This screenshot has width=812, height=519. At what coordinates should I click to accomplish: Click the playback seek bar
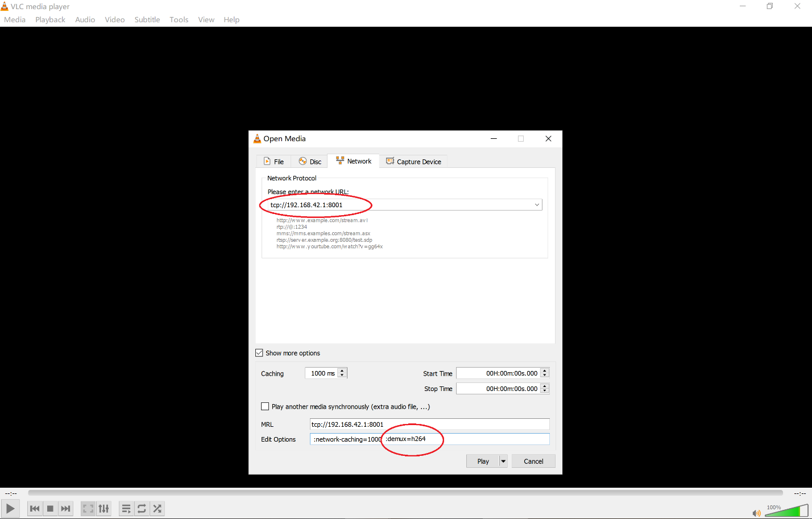405,493
